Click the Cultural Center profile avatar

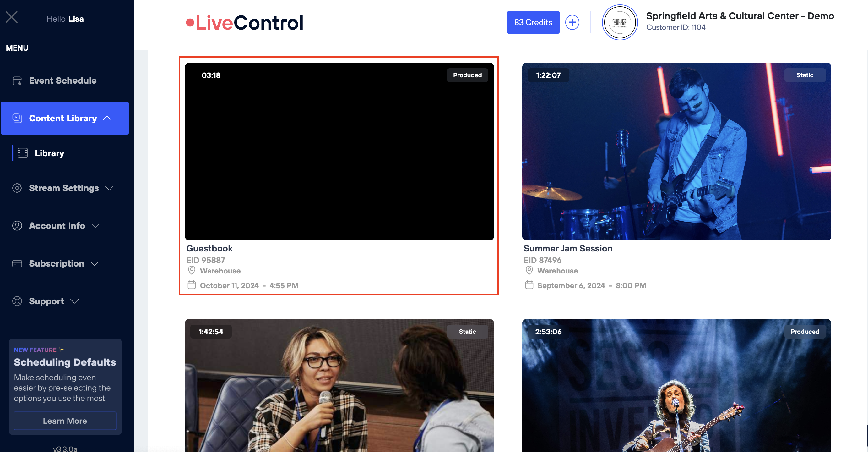click(x=619, y=23)
